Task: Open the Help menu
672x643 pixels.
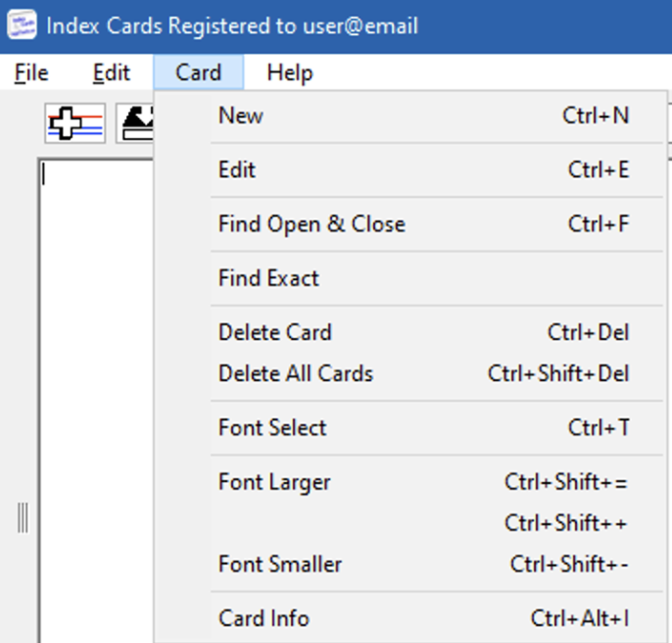Action: [x=290, y=73]
